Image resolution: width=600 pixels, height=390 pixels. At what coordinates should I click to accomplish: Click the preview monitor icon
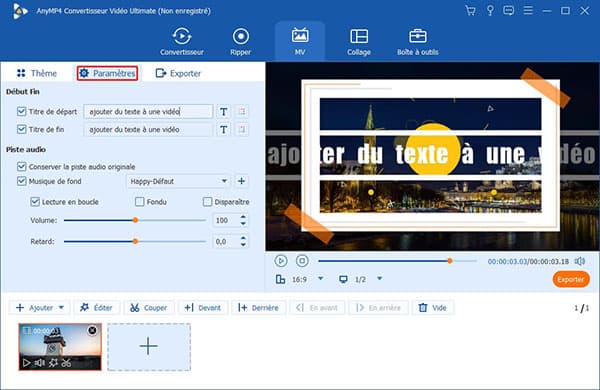(343, 279)
